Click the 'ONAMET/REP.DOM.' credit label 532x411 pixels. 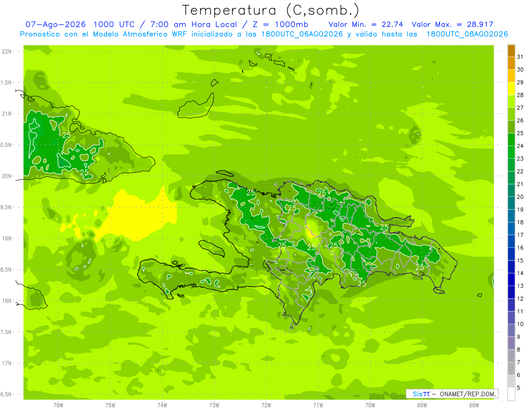tap(468, 394)
